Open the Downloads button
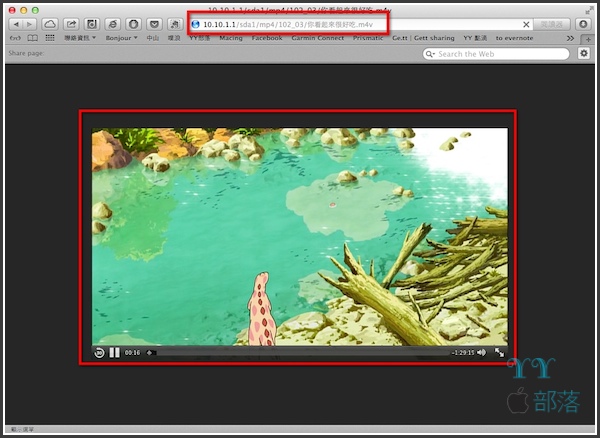Viewport: 600px width, 438px height. [x=583, y=24]
